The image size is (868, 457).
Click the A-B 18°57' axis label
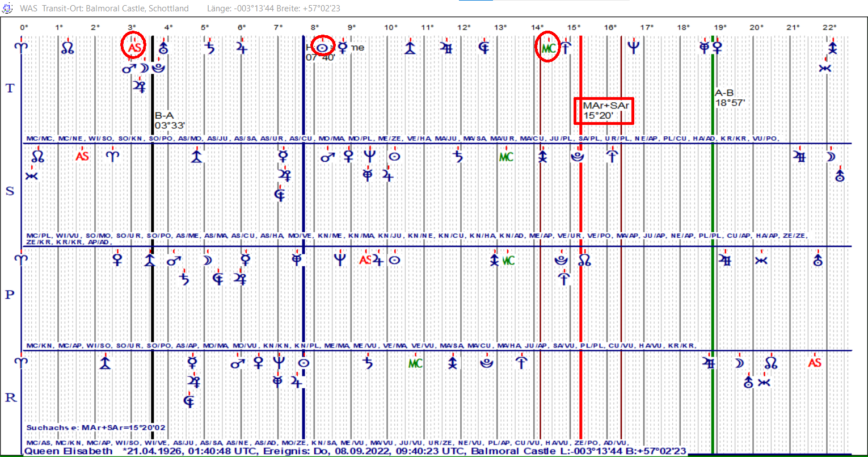[730, 98]
